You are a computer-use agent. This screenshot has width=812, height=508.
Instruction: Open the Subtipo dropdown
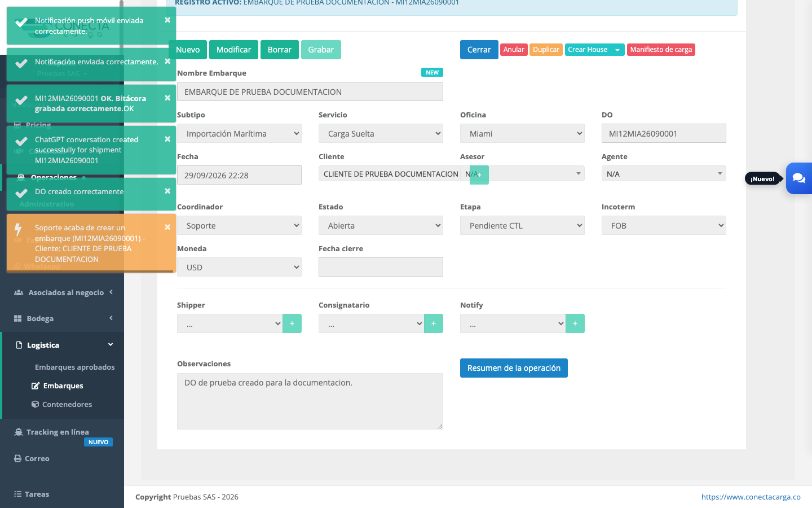[239, 134]
